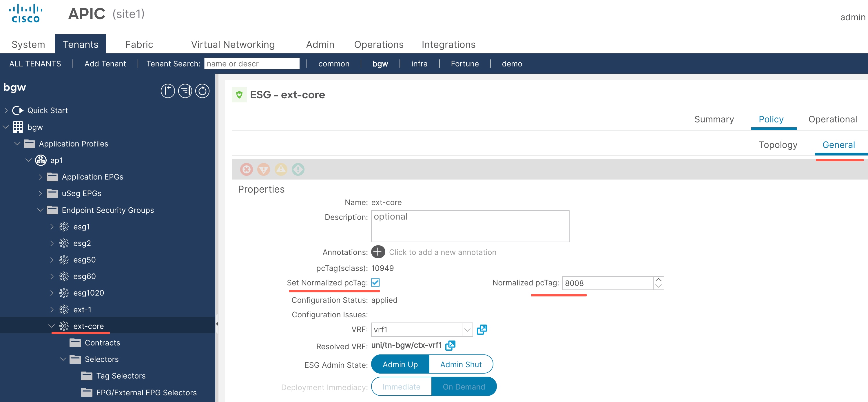Expand the ext-1 node
868x402 pixels.
(52, 309)
